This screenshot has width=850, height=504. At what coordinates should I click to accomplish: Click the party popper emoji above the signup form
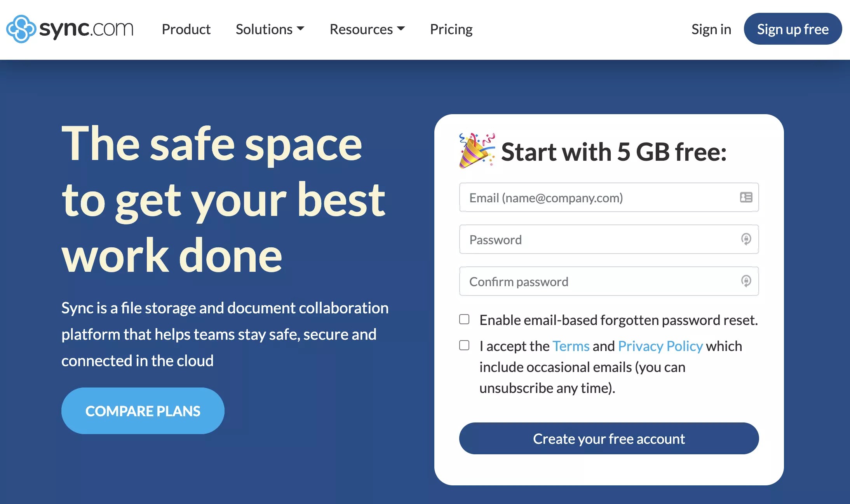coord(477,151)
